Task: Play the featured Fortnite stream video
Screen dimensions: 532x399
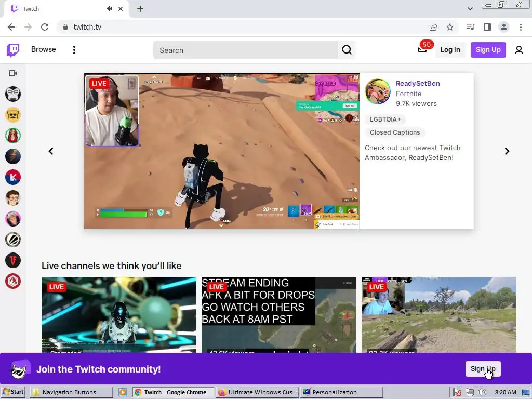Action: (x=221, y=151)
